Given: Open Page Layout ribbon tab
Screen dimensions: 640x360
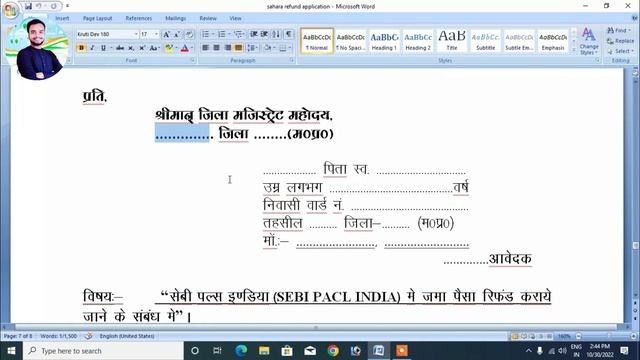Looking at the screenshot, I should 97,18.
